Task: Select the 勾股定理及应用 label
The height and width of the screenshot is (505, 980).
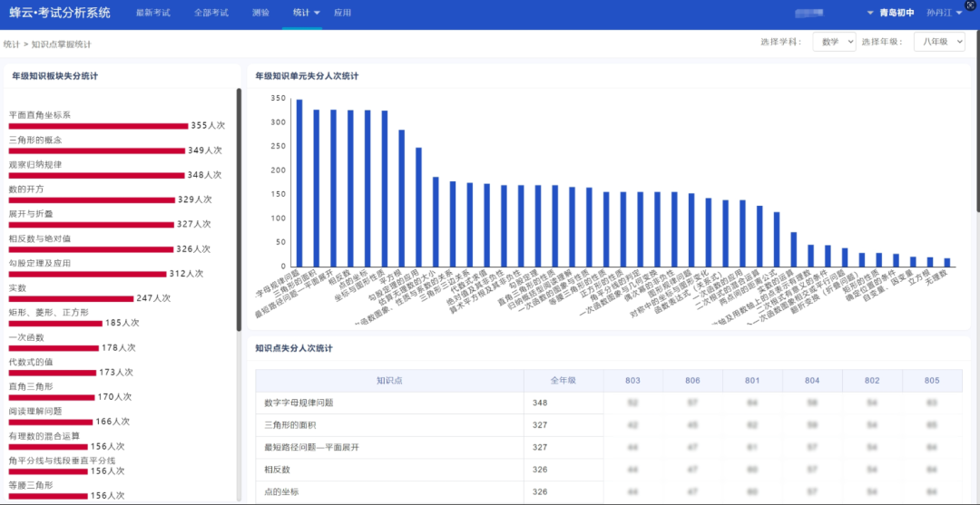Action: point(39,264)
